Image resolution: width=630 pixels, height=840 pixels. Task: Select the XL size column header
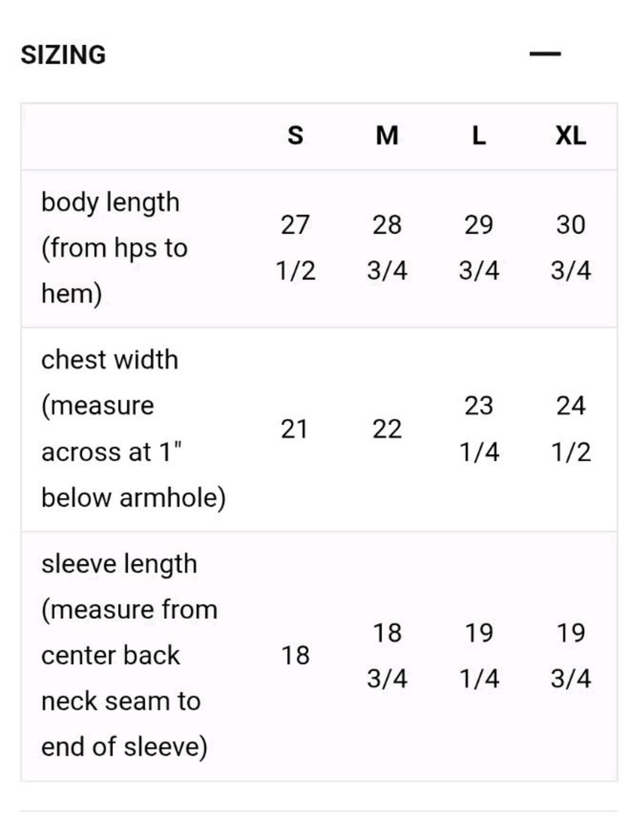(x=571, y=135)
